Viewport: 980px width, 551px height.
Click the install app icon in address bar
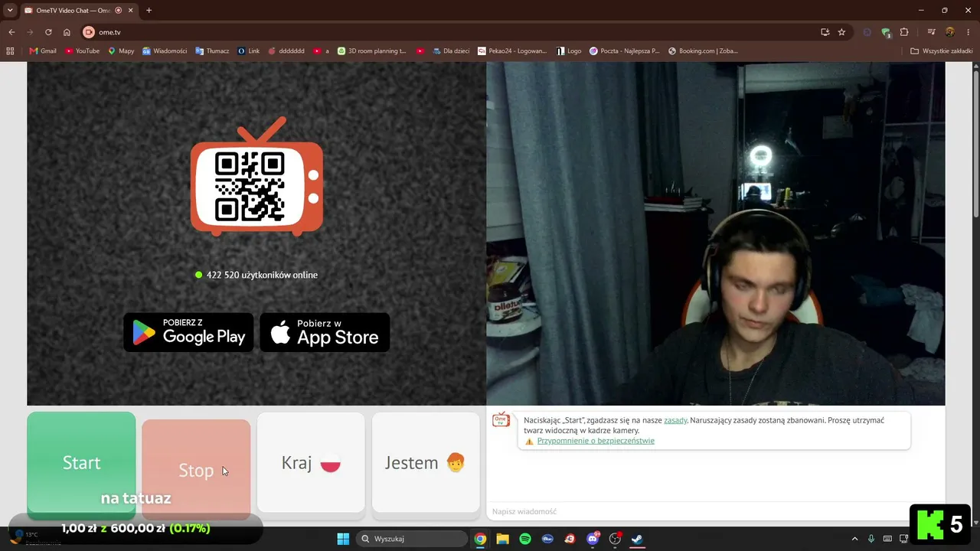click(x=825, y=32)
